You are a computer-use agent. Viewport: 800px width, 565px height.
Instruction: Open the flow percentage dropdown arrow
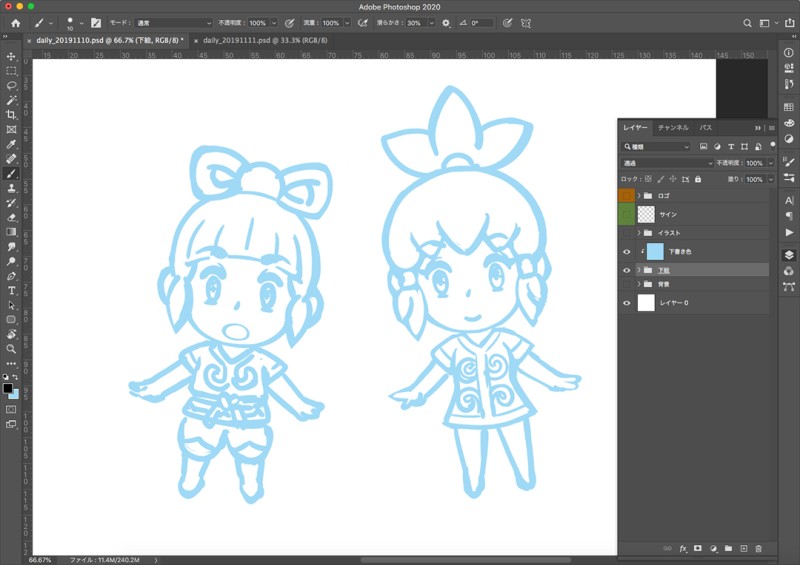coord(347,23)
